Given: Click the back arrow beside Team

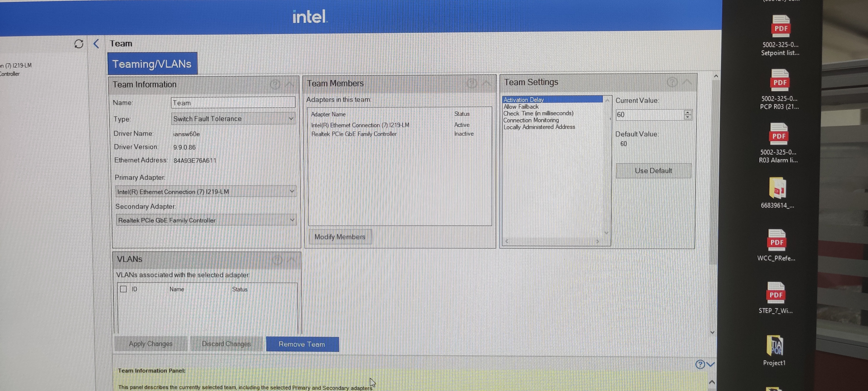Looking at the screenshot, I should coord(96,43).
